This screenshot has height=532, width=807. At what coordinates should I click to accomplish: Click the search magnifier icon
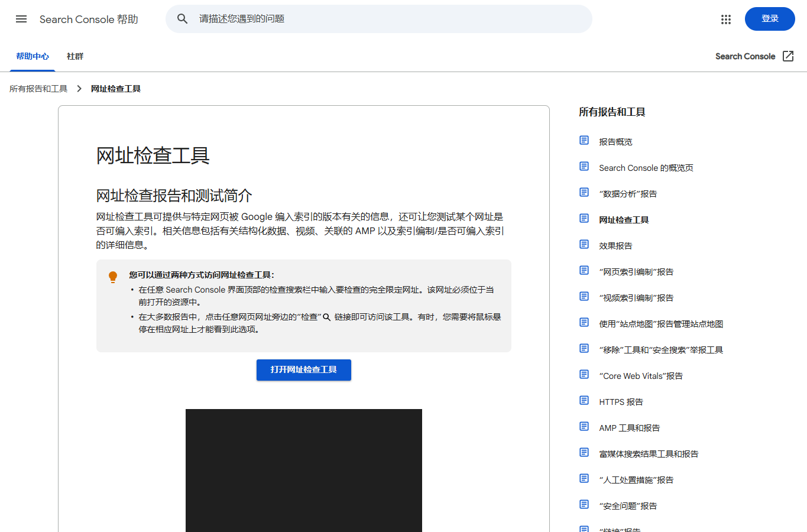(183, 19)
